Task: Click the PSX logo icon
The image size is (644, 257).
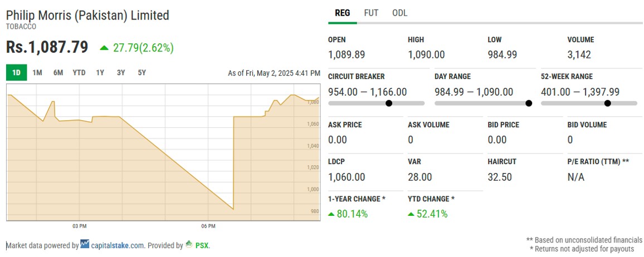Action: click(x=189, y=244)
